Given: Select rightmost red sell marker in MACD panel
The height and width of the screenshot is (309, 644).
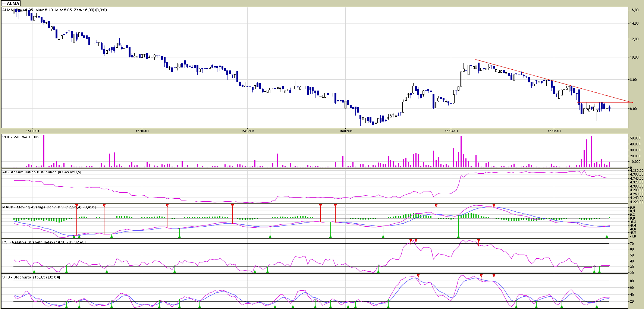Looking at the screenshot, I should [494, 206].
